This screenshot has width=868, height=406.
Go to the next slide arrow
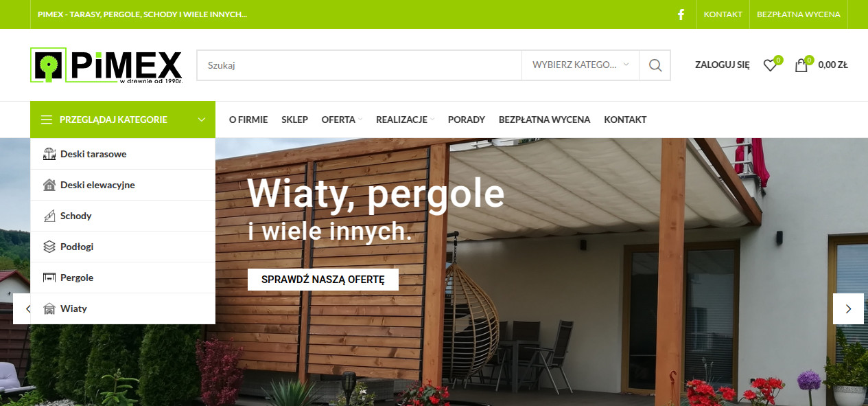click(x=848, y=309)
